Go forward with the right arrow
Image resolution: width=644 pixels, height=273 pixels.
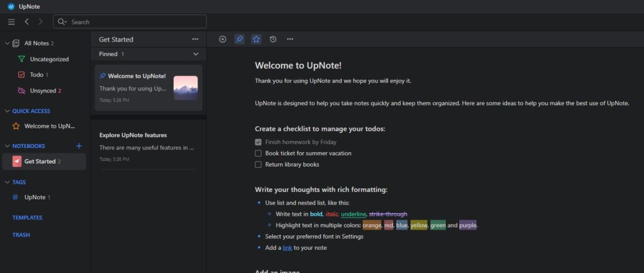(40, 22)
